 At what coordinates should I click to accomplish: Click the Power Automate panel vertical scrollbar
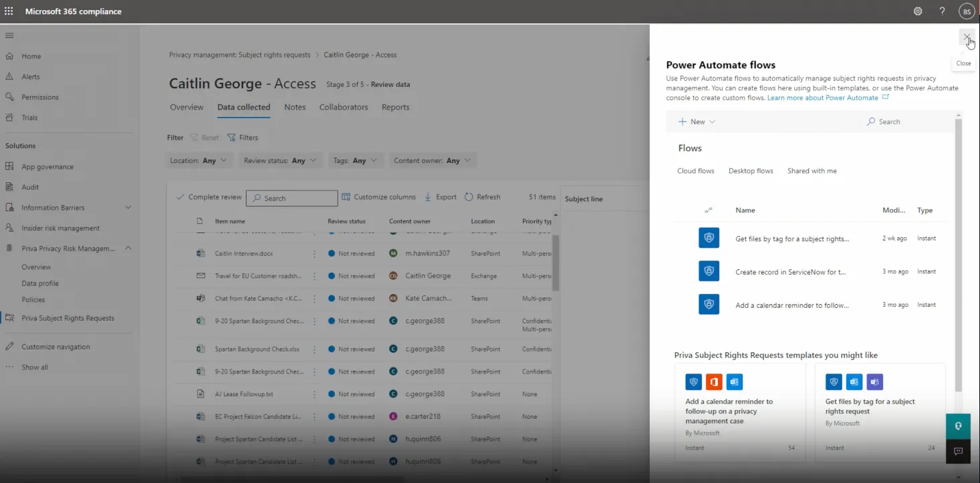[959, 254]
